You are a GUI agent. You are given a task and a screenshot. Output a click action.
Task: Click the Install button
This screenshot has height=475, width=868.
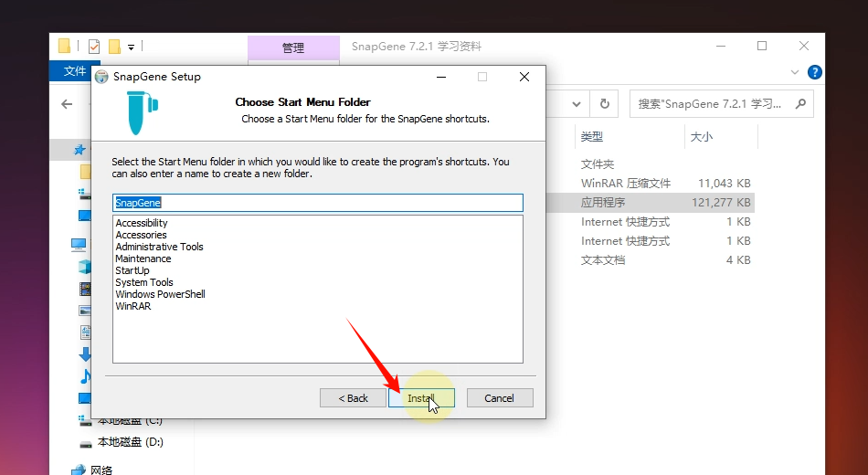tap(421, 398)
